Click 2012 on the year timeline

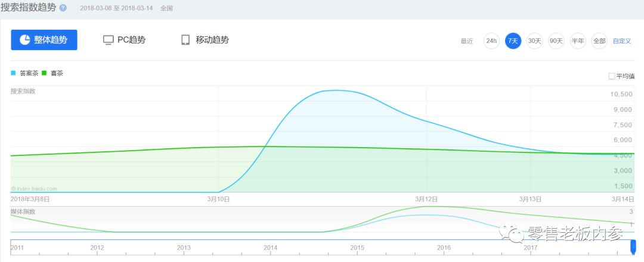[x=97, y=248]
